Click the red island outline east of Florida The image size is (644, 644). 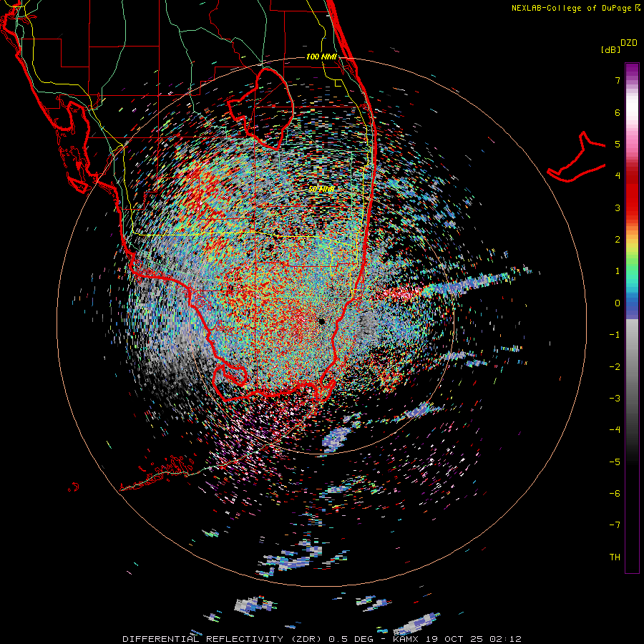577,158
